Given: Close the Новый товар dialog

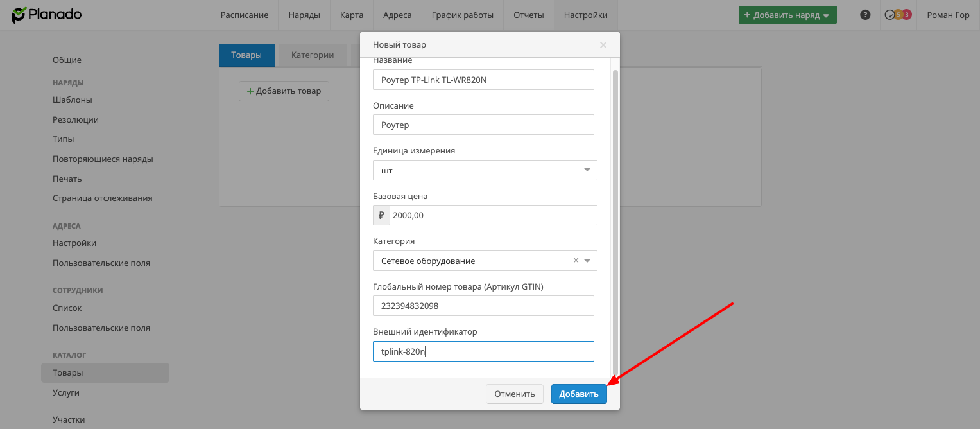Looking at the screenshot, I should [x=603, y=45].
